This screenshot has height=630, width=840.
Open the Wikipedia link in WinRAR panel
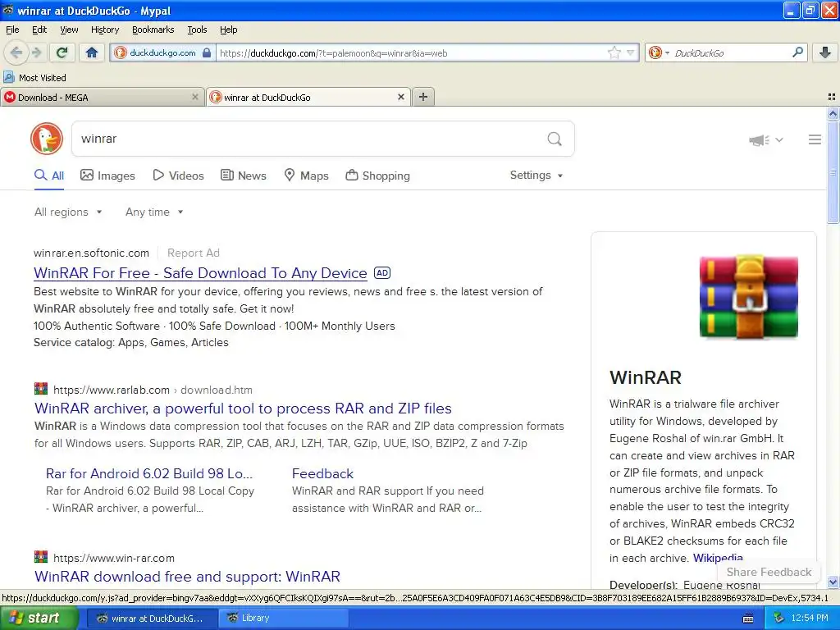[x=718, y=558]
